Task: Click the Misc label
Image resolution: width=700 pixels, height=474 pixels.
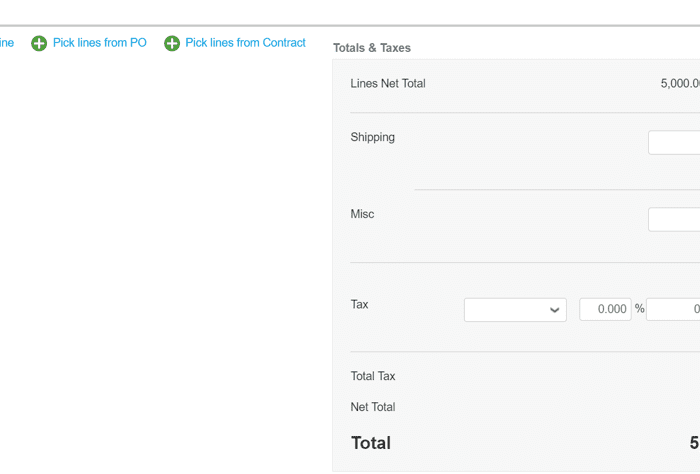Action: point(362,214)
